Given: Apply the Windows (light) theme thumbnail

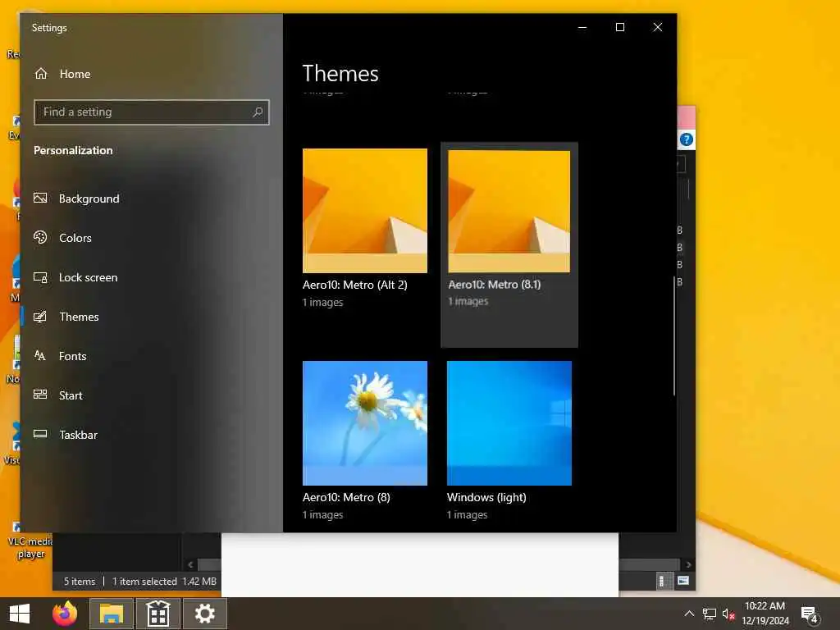Looking at the screenshot, I should 509,423.
